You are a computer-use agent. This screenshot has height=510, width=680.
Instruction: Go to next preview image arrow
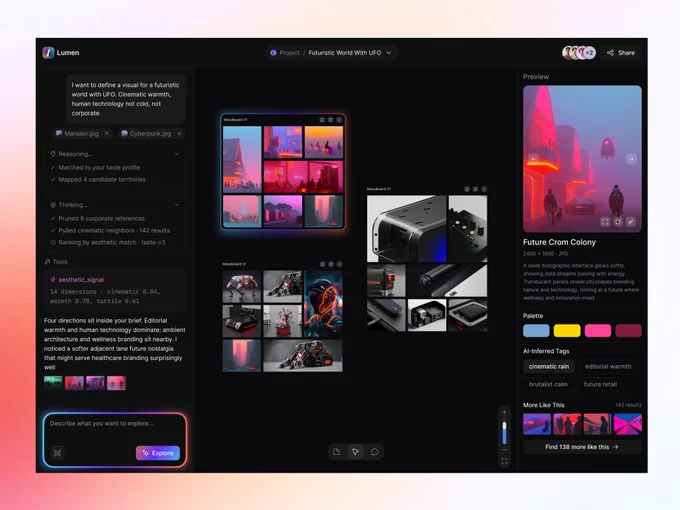pyautogui.click(x=631, y=158)
